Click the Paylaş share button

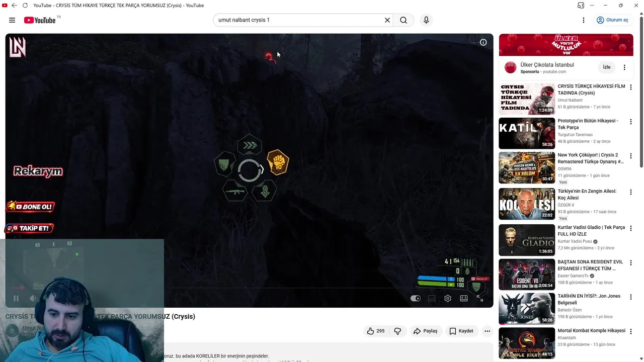pos(425,331)
